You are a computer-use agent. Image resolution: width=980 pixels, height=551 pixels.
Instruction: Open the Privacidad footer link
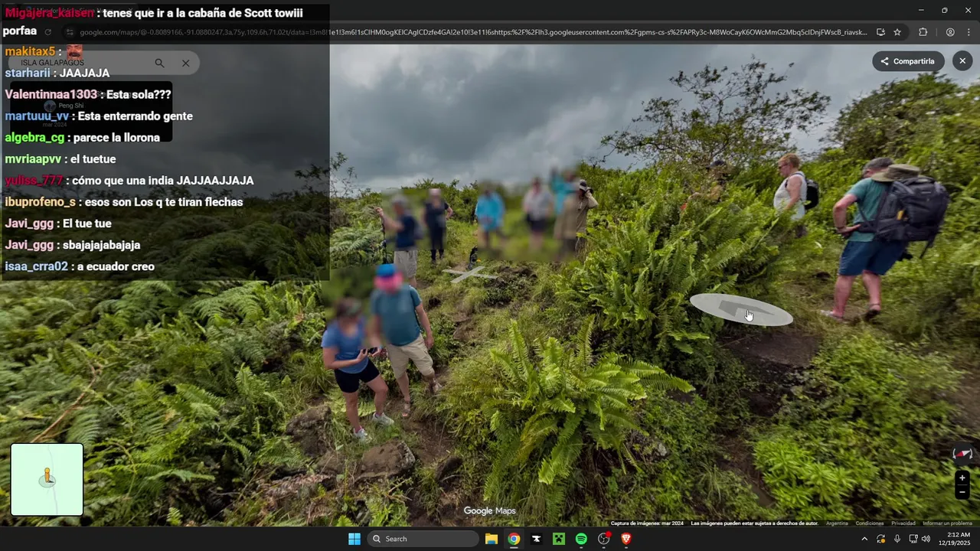[903, 523]
